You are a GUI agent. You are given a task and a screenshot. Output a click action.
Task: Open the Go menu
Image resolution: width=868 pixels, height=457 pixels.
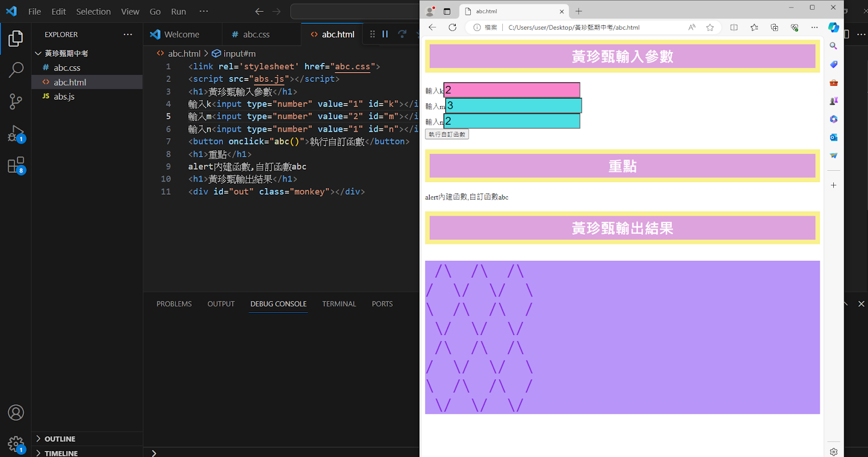click(x=155, y=11)
